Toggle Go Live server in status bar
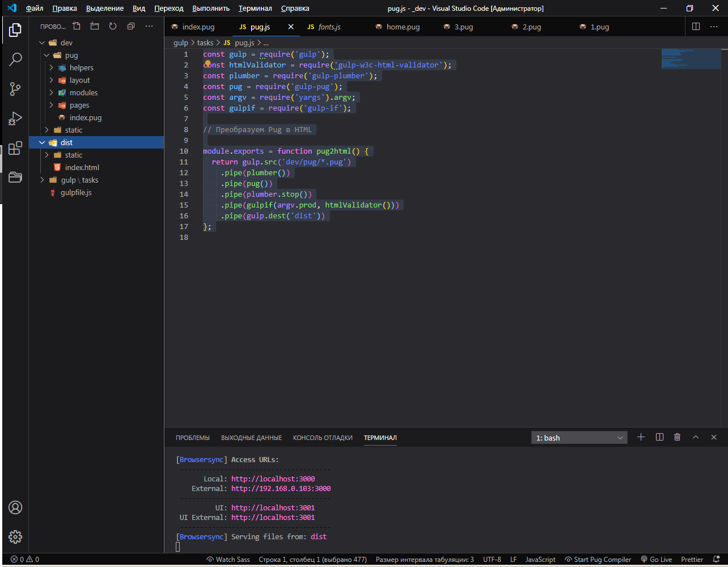The width and height of the screenshot is (728, 567). coord(656,560)
